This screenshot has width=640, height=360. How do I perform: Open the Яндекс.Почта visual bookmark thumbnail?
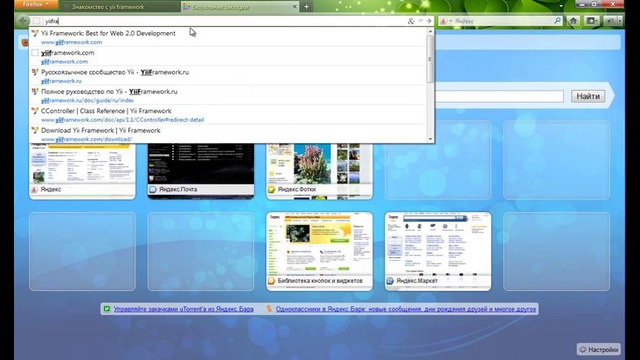pyautogui.click(x=201, y=171)
